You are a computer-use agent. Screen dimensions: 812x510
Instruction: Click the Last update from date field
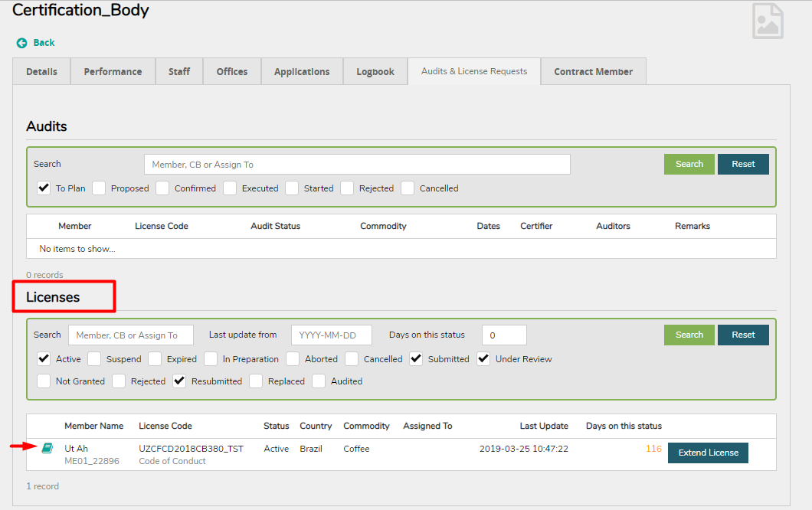coord(331,335)
